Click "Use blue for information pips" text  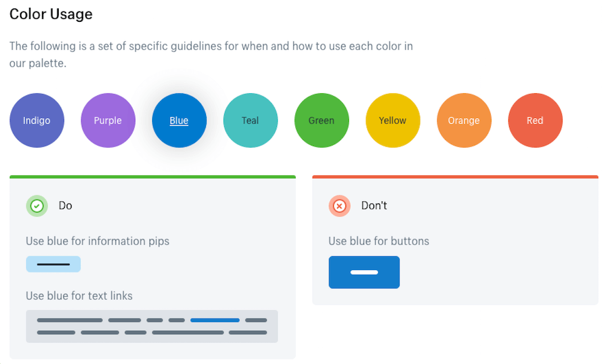98,241
